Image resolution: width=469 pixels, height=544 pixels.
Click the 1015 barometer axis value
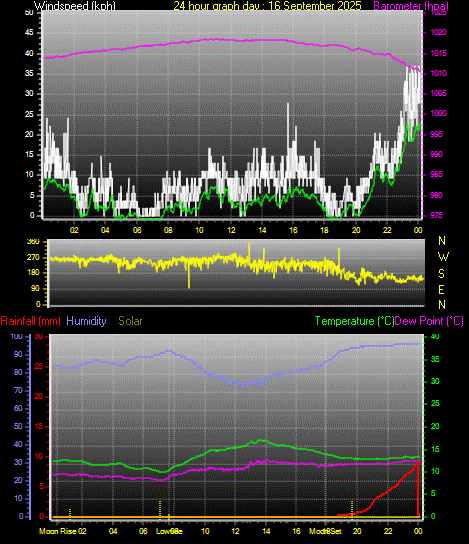[x=438, y=53]
